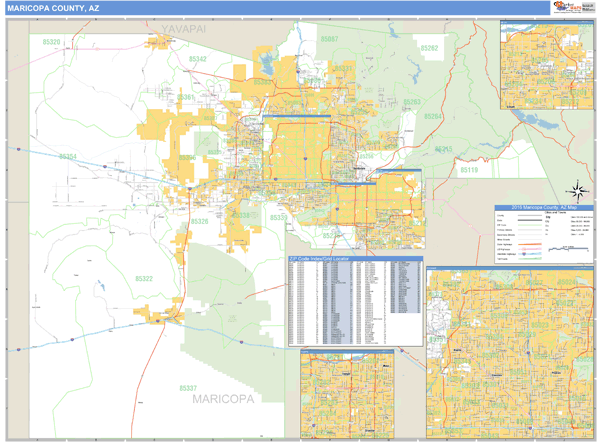Screen dimensions: 600x442
Task: Click the State Highways orange line in legend
Action: [x=530, y=244]
